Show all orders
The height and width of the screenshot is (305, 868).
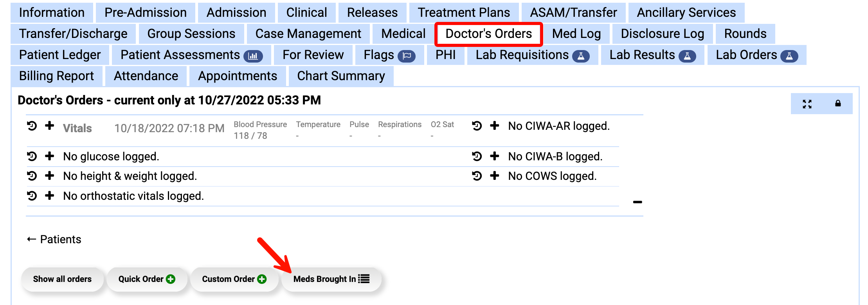point(62,279)
